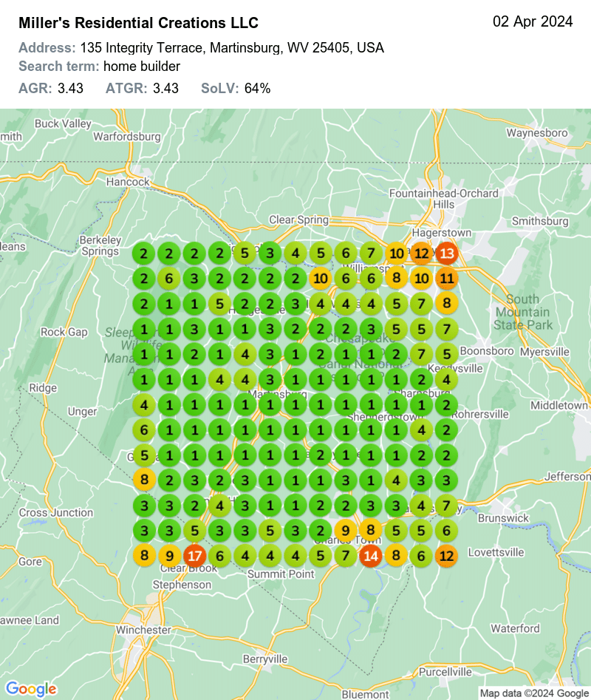The image size is (591, 700).
Task: Click the Winchester city label
Action: [143, 630]
